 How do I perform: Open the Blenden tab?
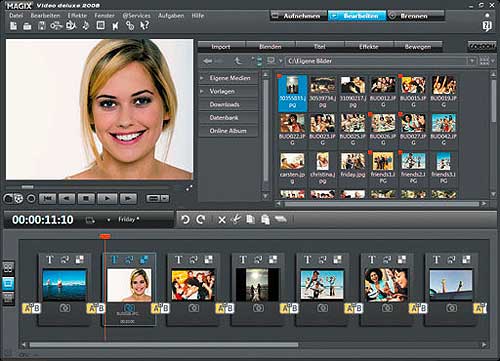(x=270, y=47)
